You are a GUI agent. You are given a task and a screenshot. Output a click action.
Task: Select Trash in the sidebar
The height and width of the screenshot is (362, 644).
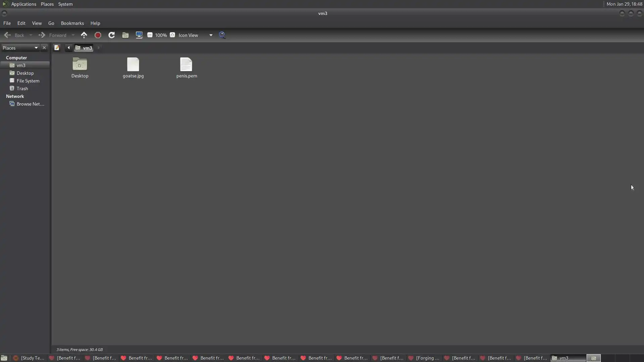(22, 88)
